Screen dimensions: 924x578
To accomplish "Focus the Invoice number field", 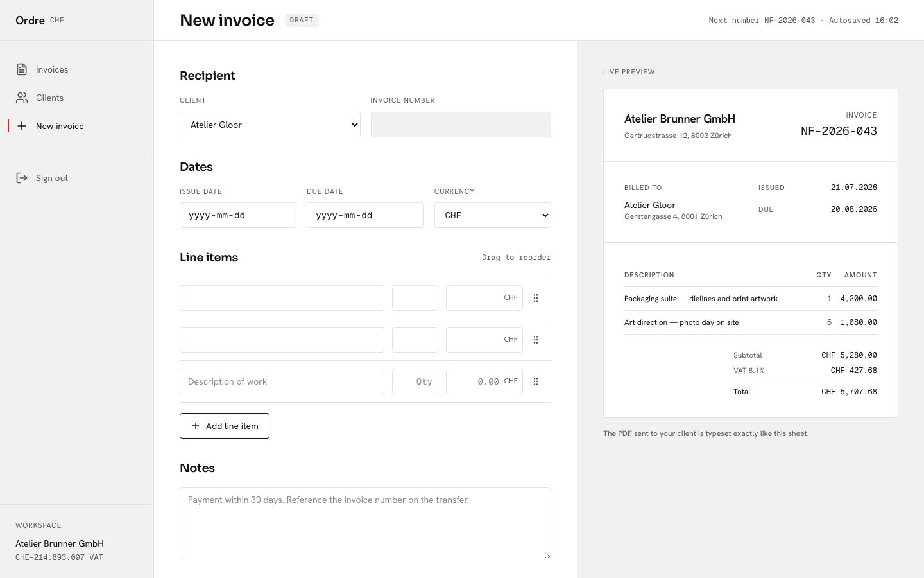I will point(461,125).
